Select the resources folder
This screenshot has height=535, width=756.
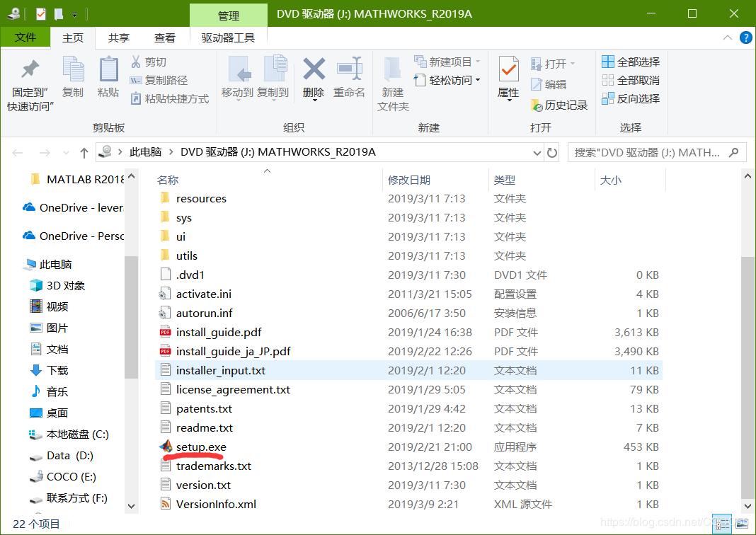pyautogui.click(x=201, y=199)
